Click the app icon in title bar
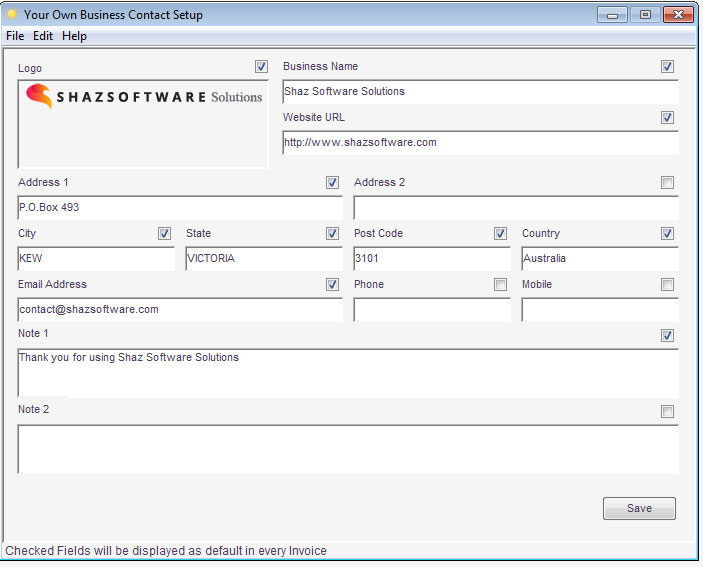This screenshot has height=567, width=703. click(x=12, y=15)
